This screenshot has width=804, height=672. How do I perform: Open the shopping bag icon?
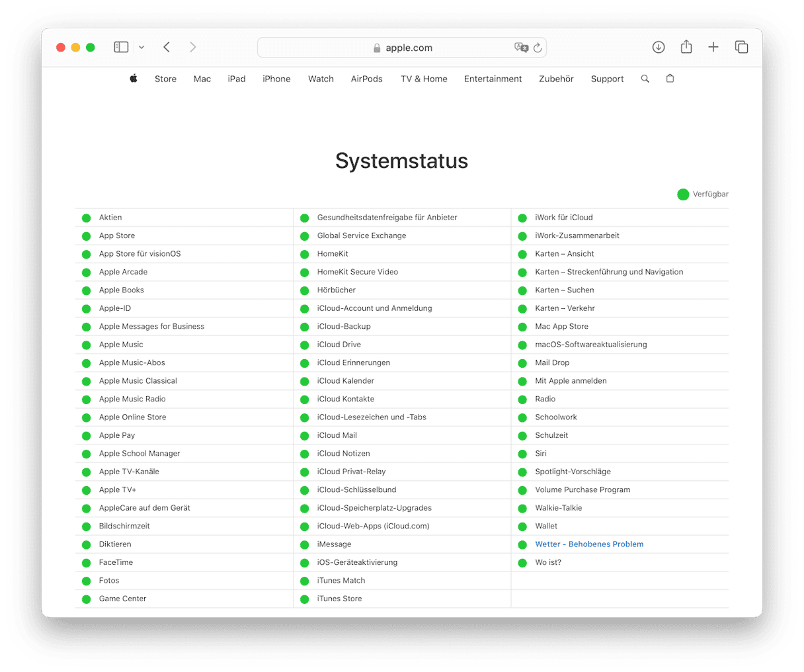(x=670, y=78)
